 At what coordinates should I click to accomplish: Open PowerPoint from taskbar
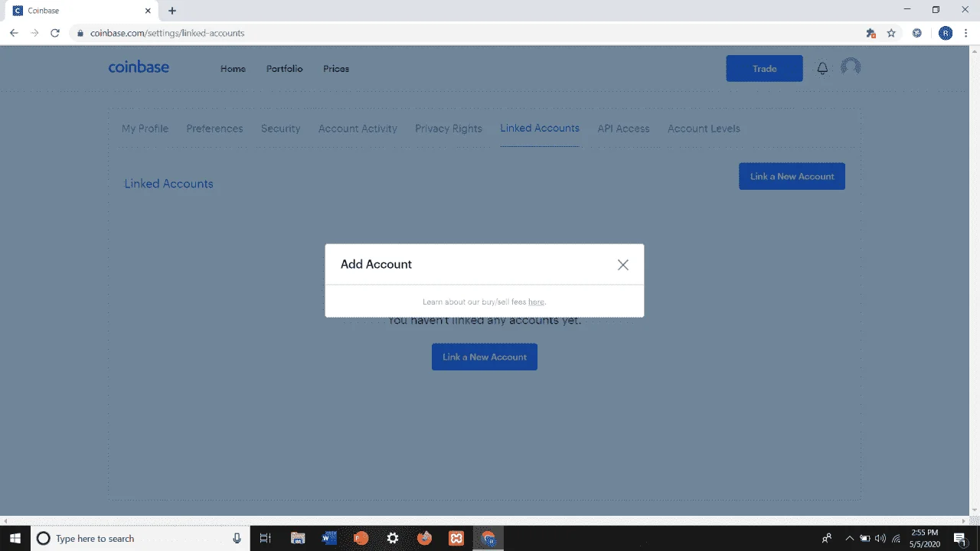[361, 538]
